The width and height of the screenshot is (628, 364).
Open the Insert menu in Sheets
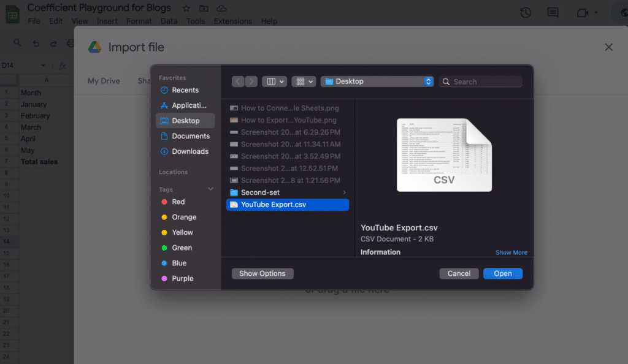click(x=107, y=21)
